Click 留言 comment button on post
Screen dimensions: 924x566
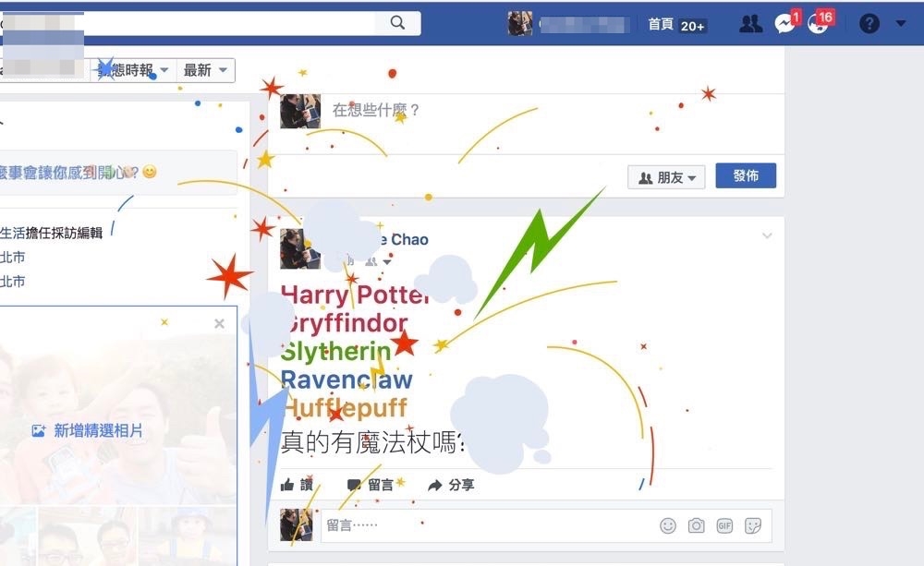[x=371, y=485]
